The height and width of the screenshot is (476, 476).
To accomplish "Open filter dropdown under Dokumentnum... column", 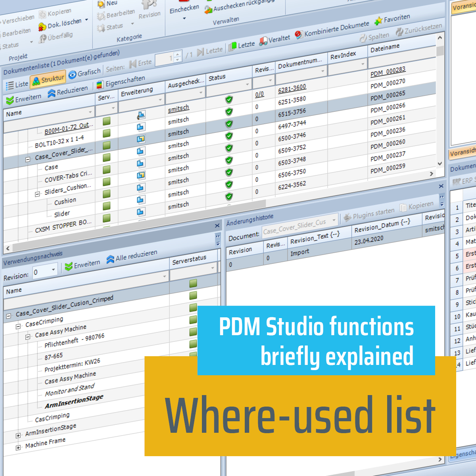I will 323,71.
